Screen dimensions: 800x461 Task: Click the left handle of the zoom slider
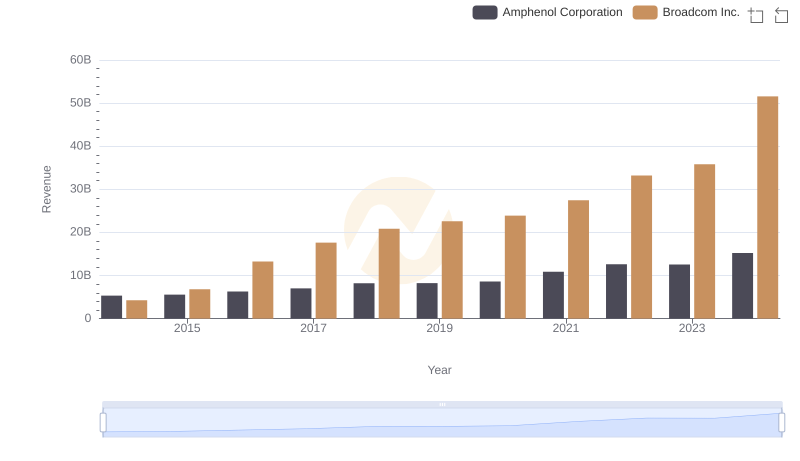(103, 423)
